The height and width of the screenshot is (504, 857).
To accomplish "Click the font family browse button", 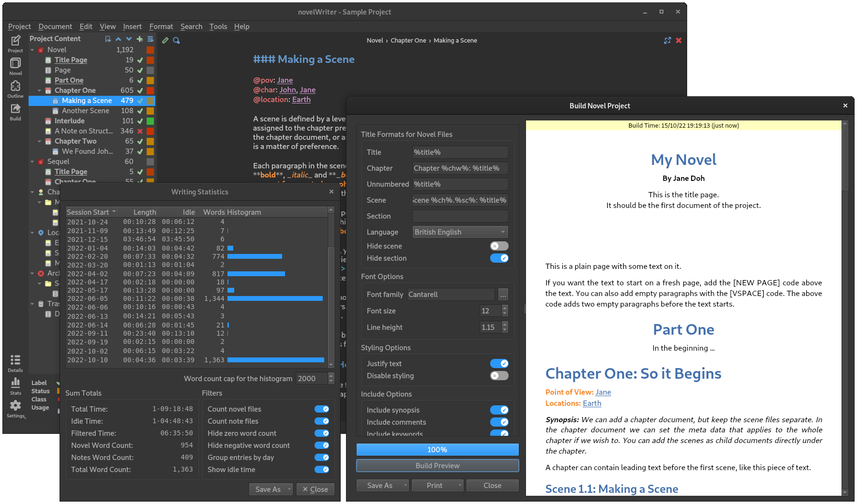I will point(503,294).
